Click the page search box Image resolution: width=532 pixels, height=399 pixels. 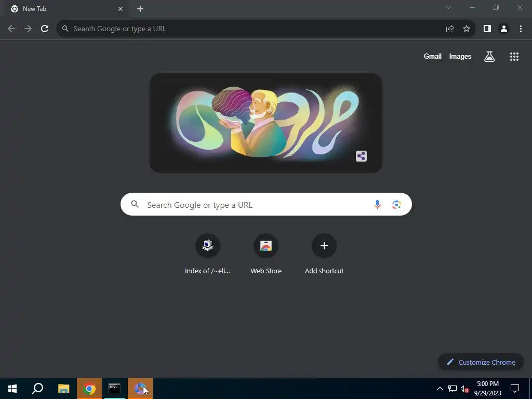tap(266, 204)
